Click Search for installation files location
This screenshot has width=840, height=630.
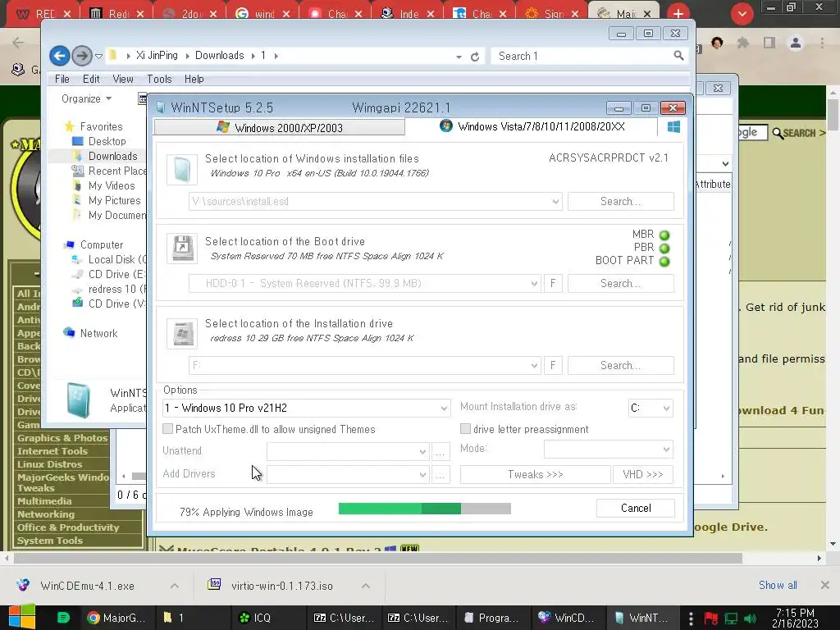tap(620, 202)
